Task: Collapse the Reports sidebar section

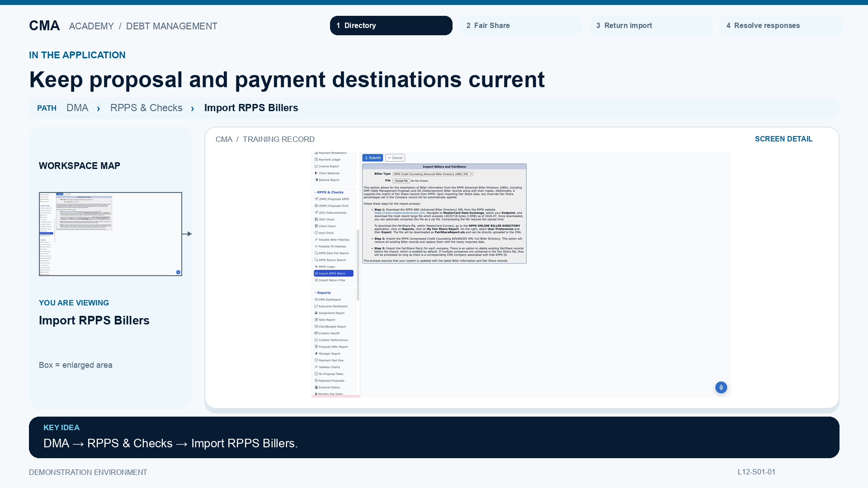Action: [x=323, y=292]
